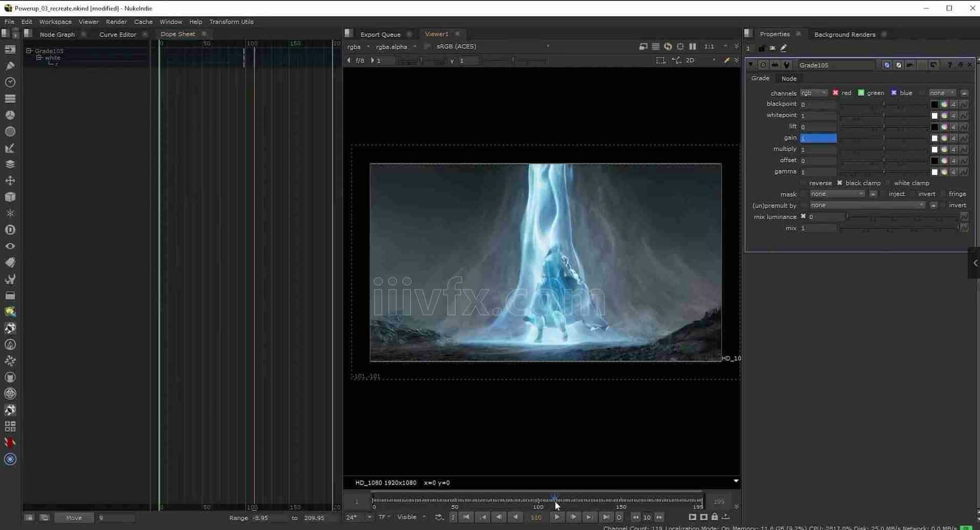Screen dimensions: 980x530
Task: Open the sRGB (ACES) viewer process dropdown
Action: tap(493, 46)
